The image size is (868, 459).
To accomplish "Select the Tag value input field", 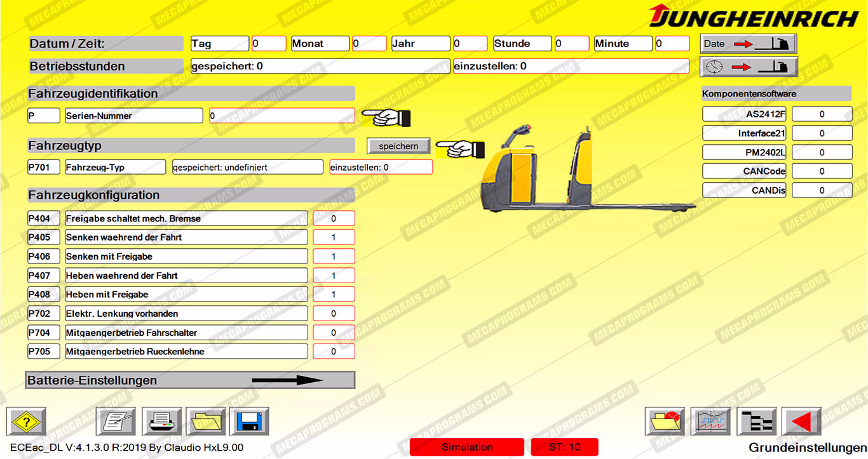I will pyautogui.click(x=269, y=44).
